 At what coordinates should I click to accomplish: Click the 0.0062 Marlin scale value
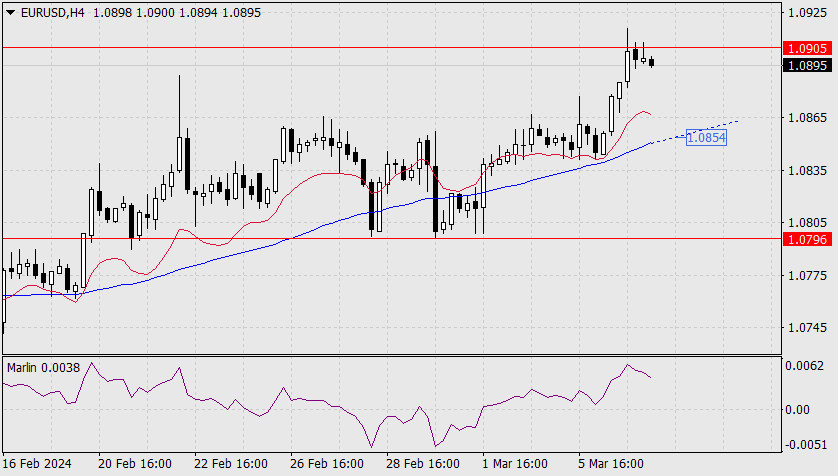click(x=804, y=366)
